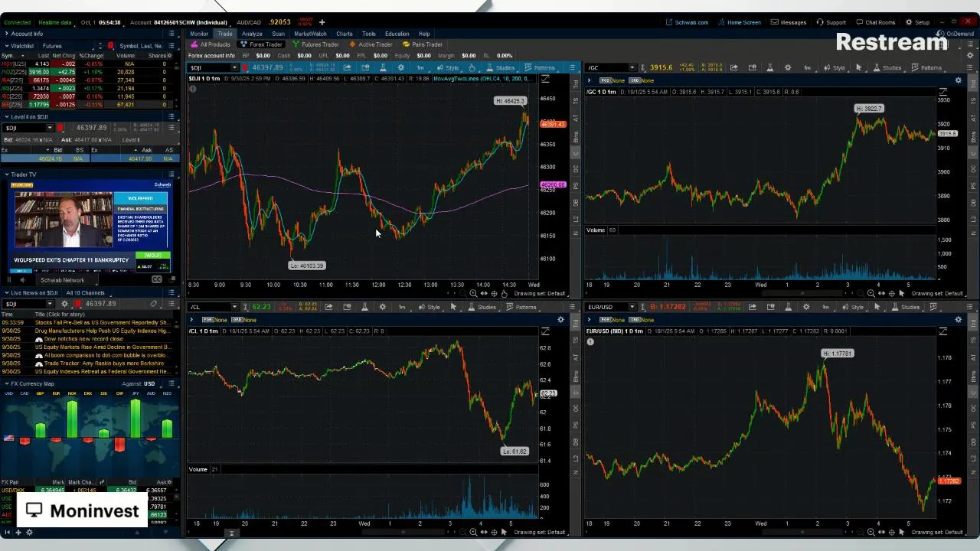Open Active Trader sub-tab

[x=371, y=44]
